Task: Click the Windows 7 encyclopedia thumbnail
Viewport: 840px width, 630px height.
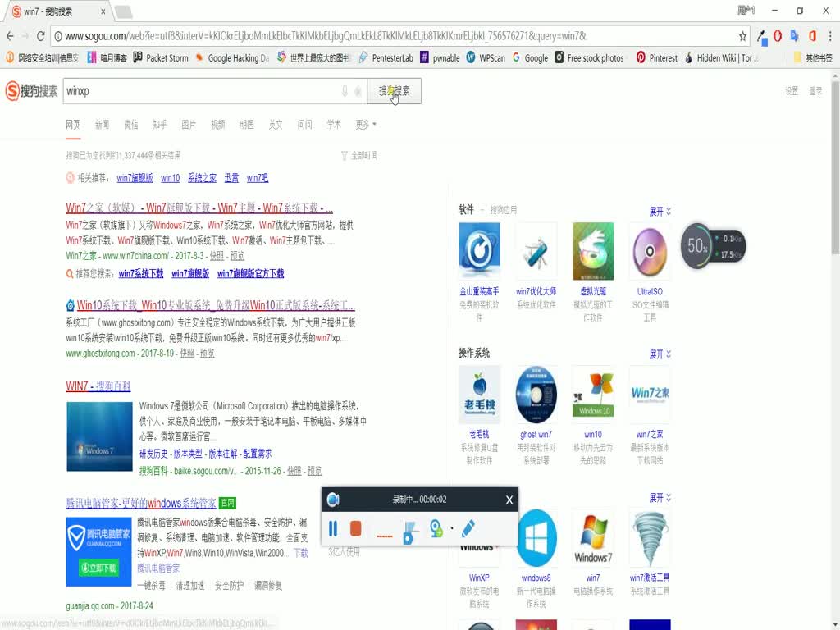Action: 99,436
